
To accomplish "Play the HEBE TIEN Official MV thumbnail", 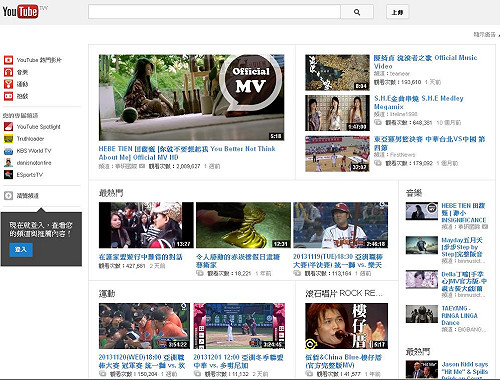I will click(191, 97).
